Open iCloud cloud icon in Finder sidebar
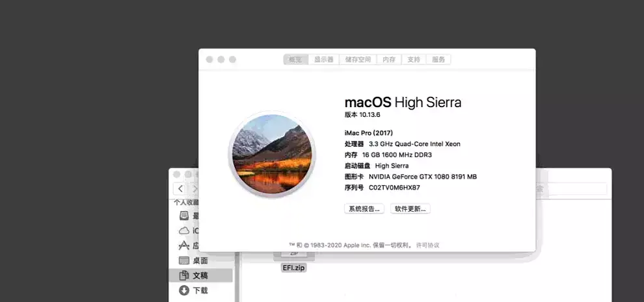644x302 pixels. (184, 231)
